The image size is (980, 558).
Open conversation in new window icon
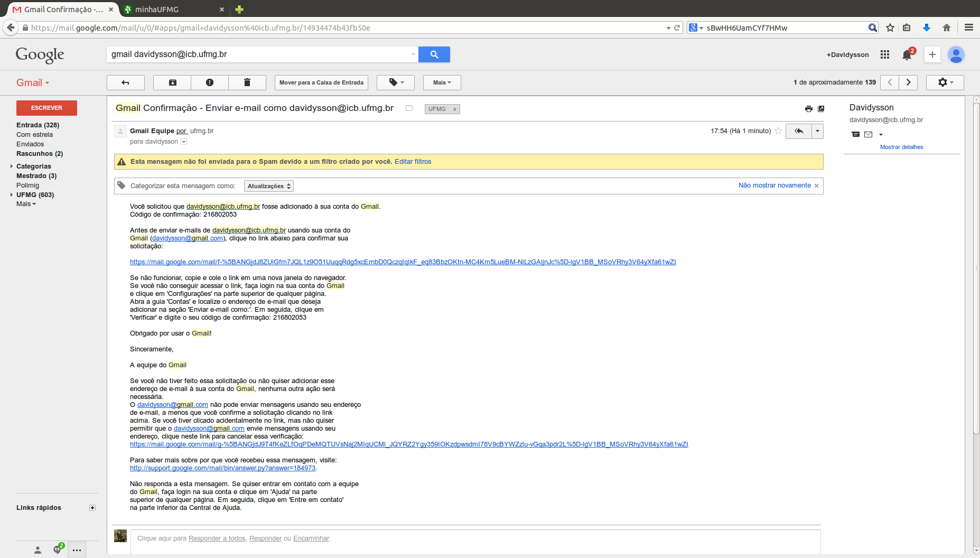point(821,109)
